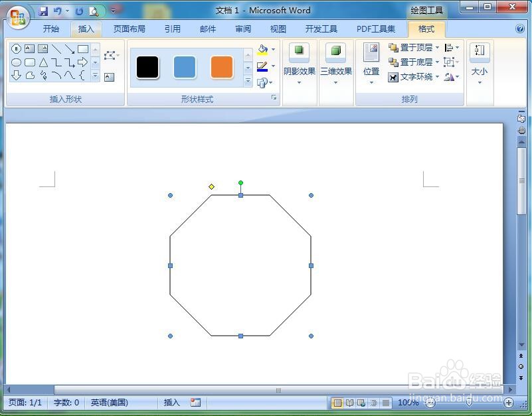Image resolution: width=532 pixels, height=416 pixels.
Task: Select the arc shape
Action: (x=56, y=75)
